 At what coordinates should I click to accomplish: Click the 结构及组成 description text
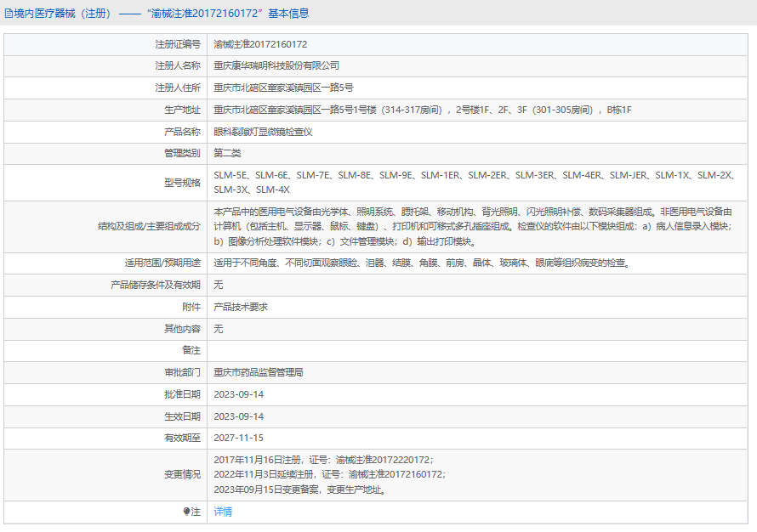pos(472,226)
